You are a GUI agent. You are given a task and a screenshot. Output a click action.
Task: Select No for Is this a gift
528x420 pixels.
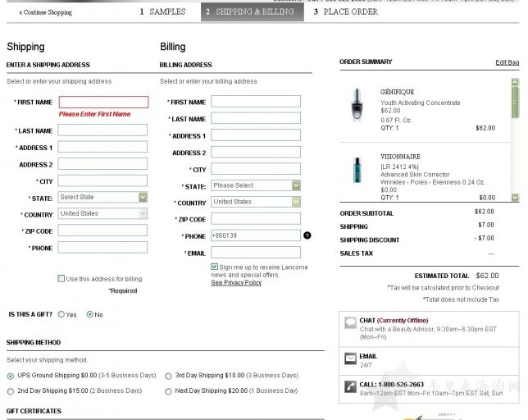[x=90, y=314]
